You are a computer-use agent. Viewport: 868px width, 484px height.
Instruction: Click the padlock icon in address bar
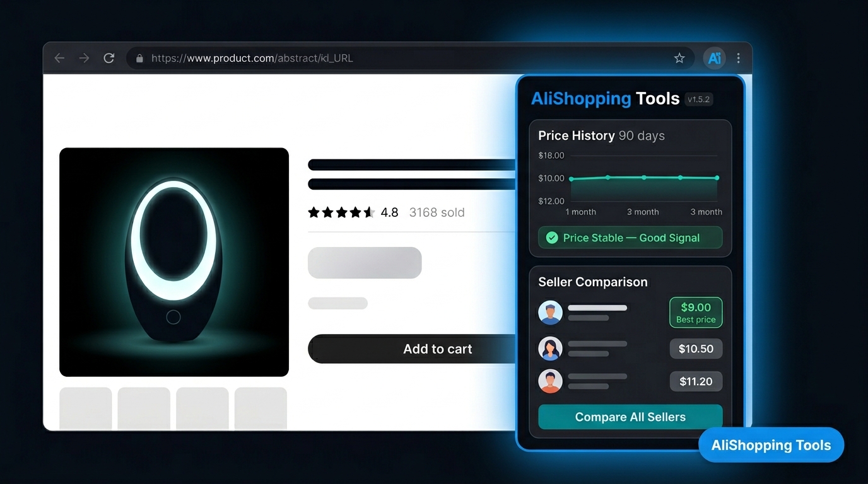point(139,58)
